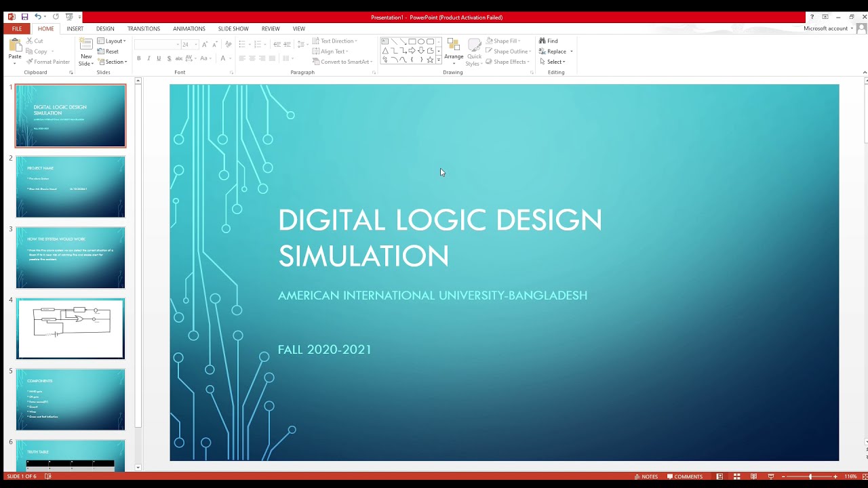Click the COMMENTS button in status bar
Screen dimensions: 868x488
pos(685,476)
